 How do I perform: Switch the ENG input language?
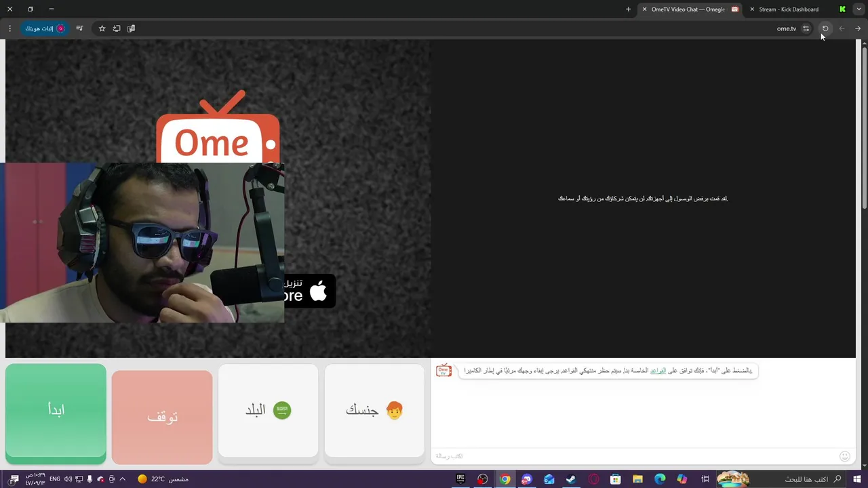pyautogui.click(x=55, y=479)
